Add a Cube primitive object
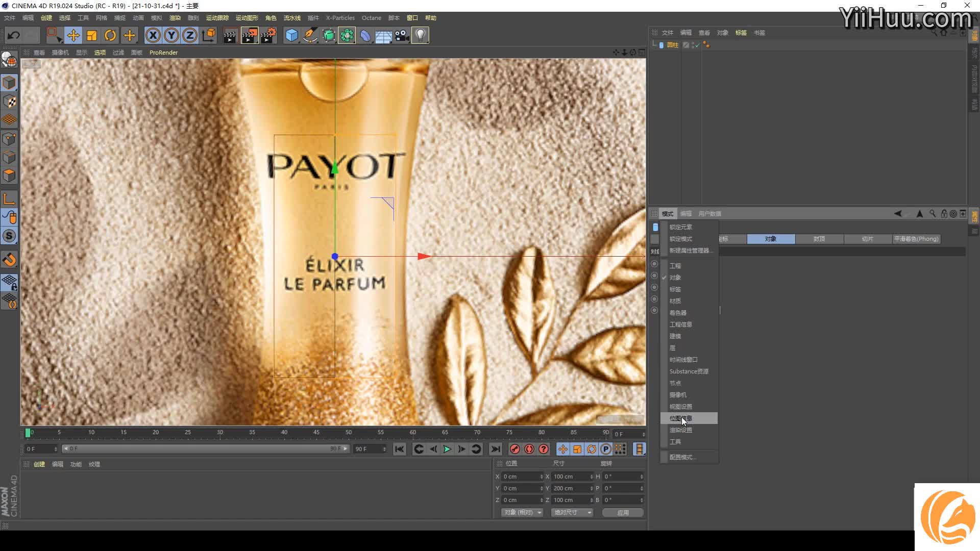This screenshot has width=980, height=551. tap(291, 35)
